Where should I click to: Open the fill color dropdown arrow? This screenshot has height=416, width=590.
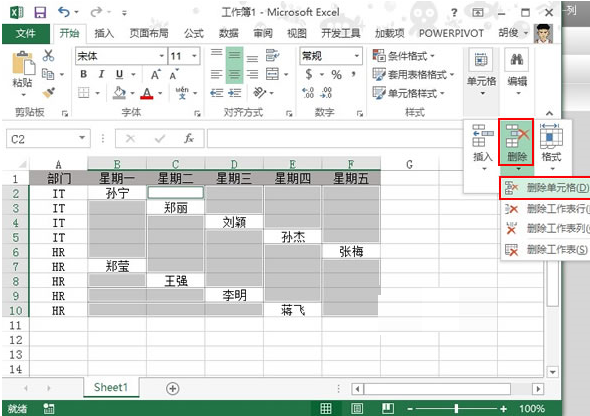tap(132, 93)
